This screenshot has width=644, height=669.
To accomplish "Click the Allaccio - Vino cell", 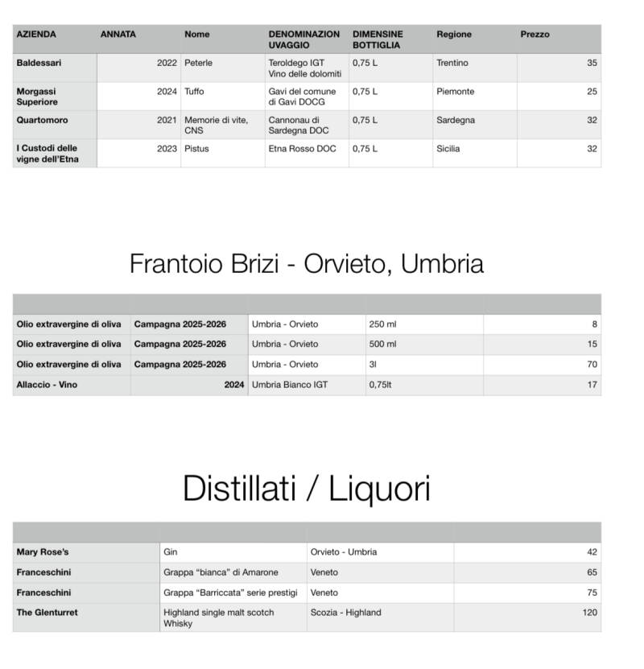I will (x=47, y=385).
